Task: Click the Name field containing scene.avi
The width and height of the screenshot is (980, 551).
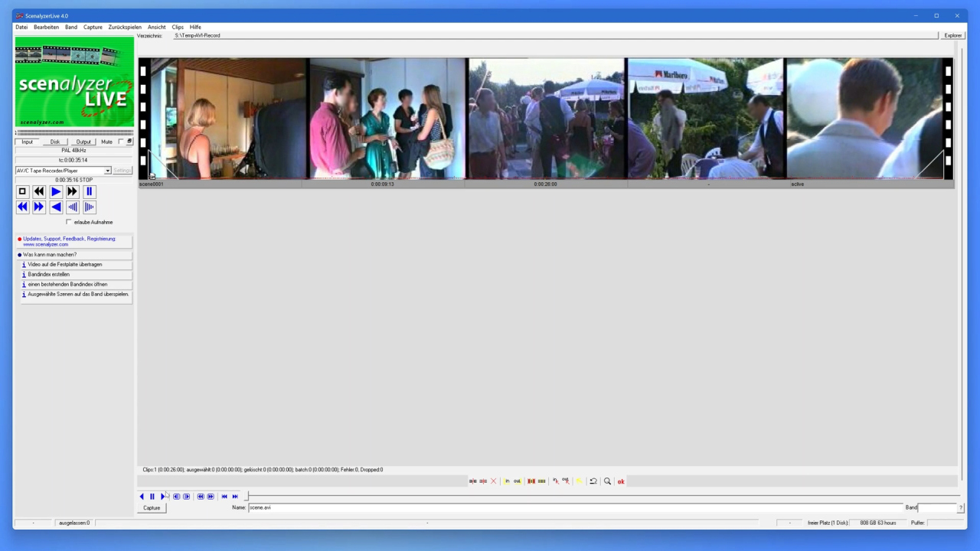Action: [576, 507]
